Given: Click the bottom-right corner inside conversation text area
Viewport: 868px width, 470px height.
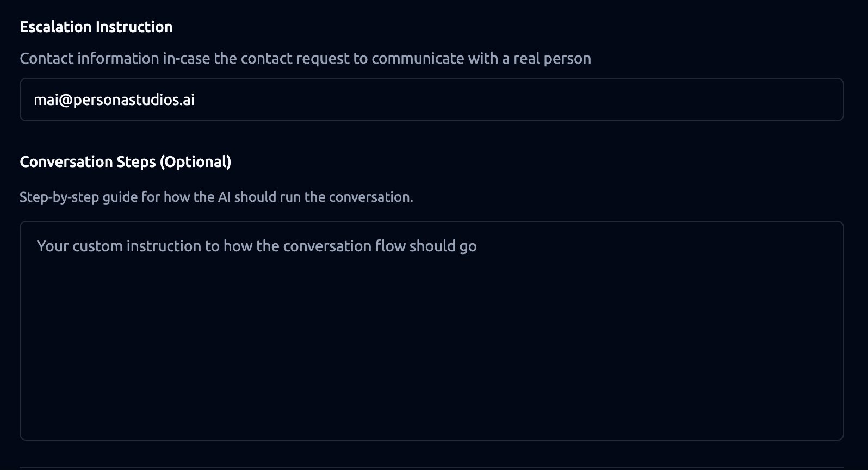Looking at the screenshot, I should [832, 430].
